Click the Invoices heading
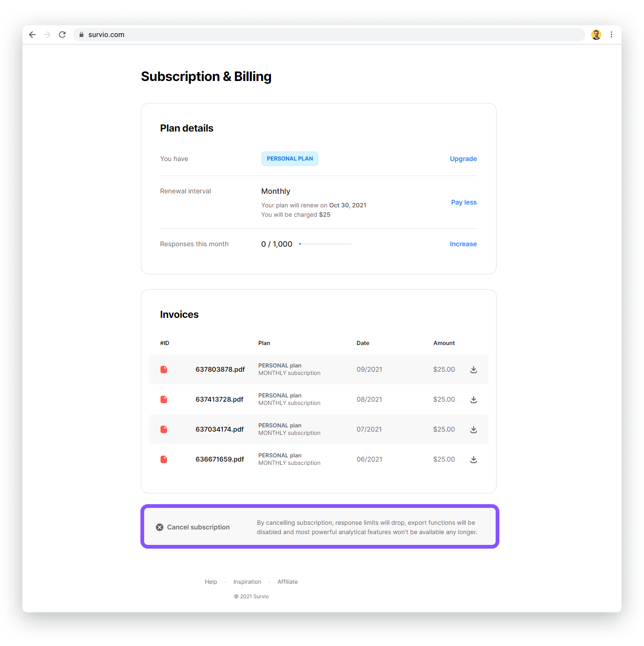This screenshot has height=646, width=644. (179, 315)
